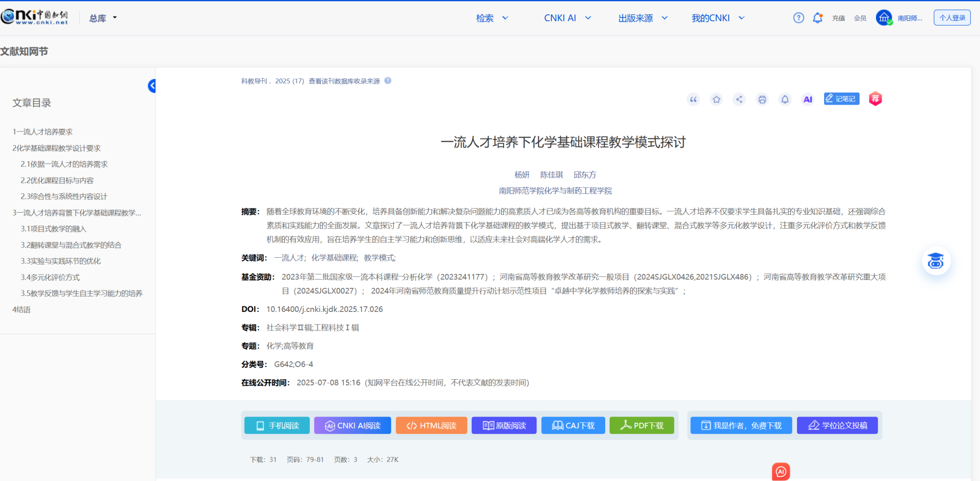Select outline item 3.4多元化评价方式
Image resolution: width=980 pixels, height=481 pixels.
pos(50,277)
